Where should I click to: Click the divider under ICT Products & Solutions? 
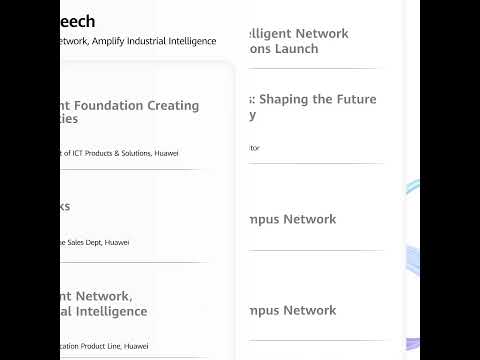[130, 170]
